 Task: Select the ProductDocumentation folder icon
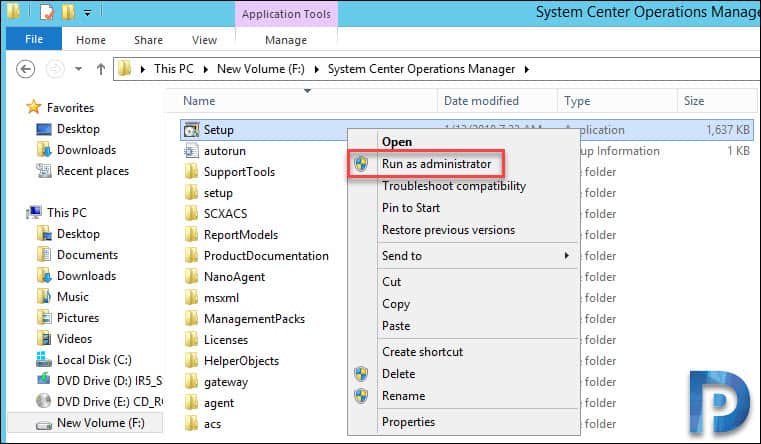(192, 256)
